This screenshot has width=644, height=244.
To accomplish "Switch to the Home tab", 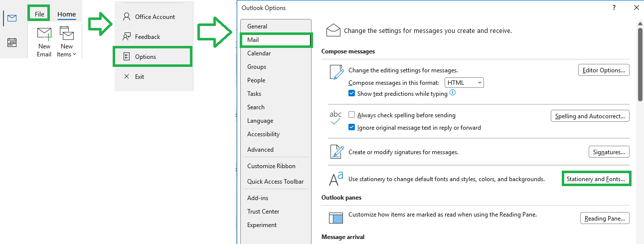I will (x=66, y=14).
